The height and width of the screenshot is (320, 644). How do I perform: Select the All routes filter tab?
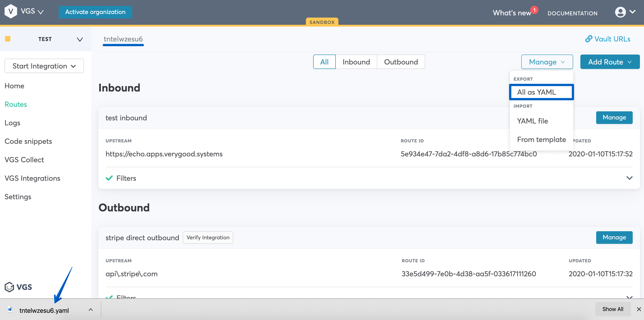tap(324, 62)
